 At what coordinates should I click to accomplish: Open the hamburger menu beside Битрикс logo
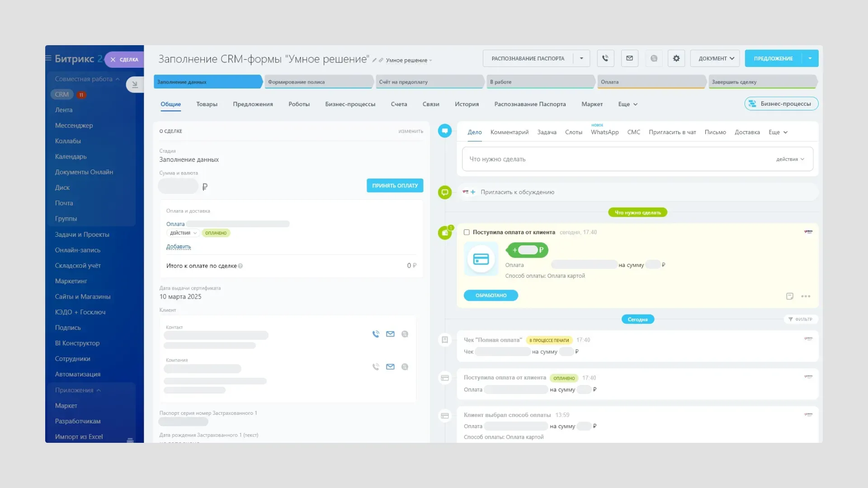coord(48,58)
